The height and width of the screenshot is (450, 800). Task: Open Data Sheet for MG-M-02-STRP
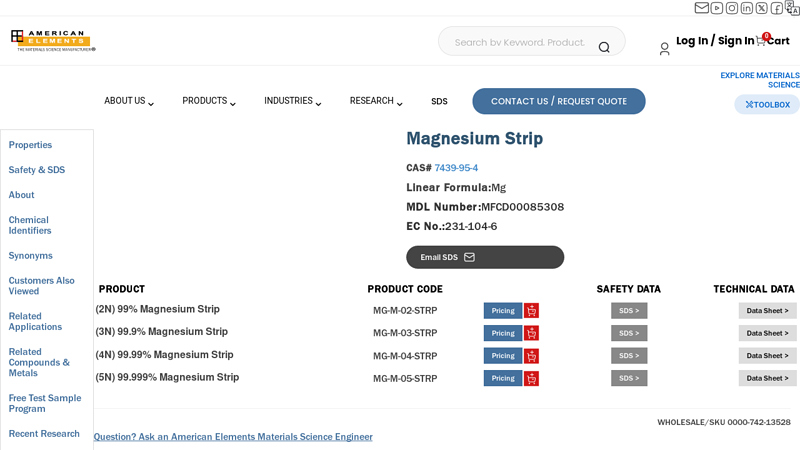767,311
